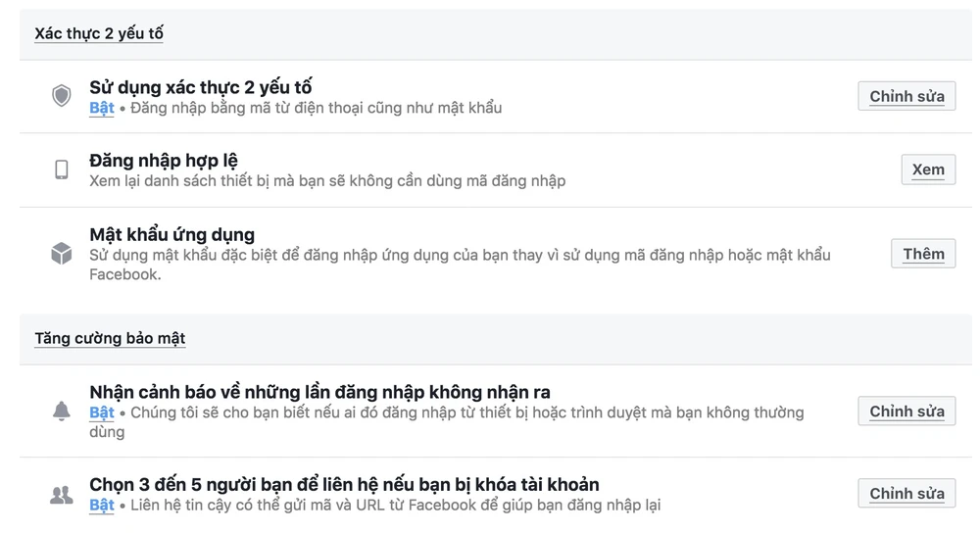Screen dimensions: 980x533
Task: Click the Xác thực 2 yếu tố section header
Action: point(99,34)
